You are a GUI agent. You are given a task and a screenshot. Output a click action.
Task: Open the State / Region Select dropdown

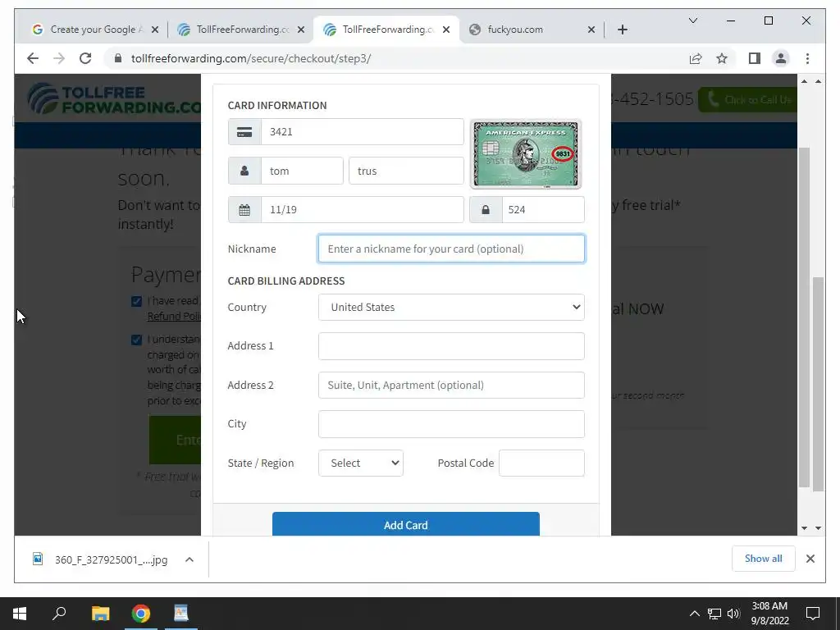click(x=361, y=463)
